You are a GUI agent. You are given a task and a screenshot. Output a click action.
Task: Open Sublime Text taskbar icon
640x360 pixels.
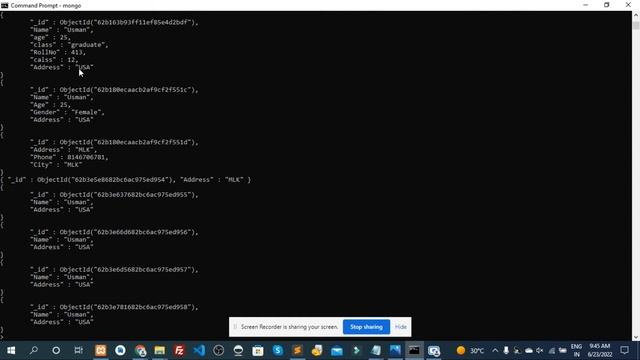tap(298, 350)
